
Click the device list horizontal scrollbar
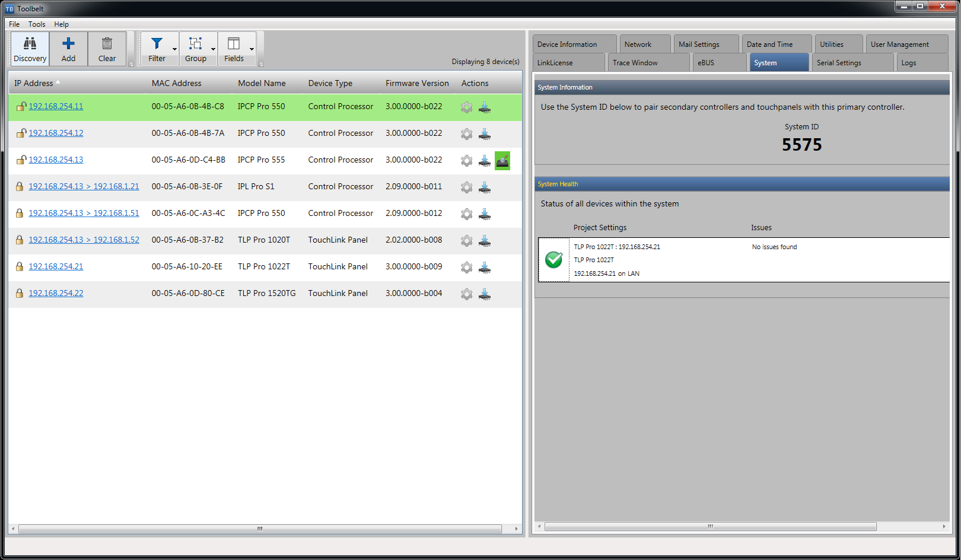259,529
